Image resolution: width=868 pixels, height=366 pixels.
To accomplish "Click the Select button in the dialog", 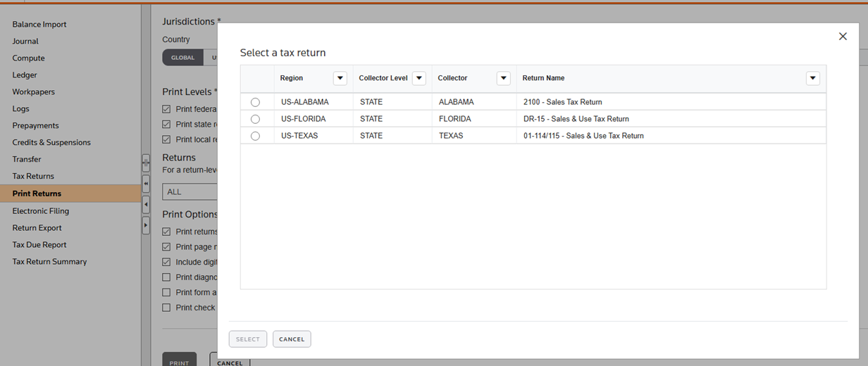I will pyautogui.click(x=248, y=339).
